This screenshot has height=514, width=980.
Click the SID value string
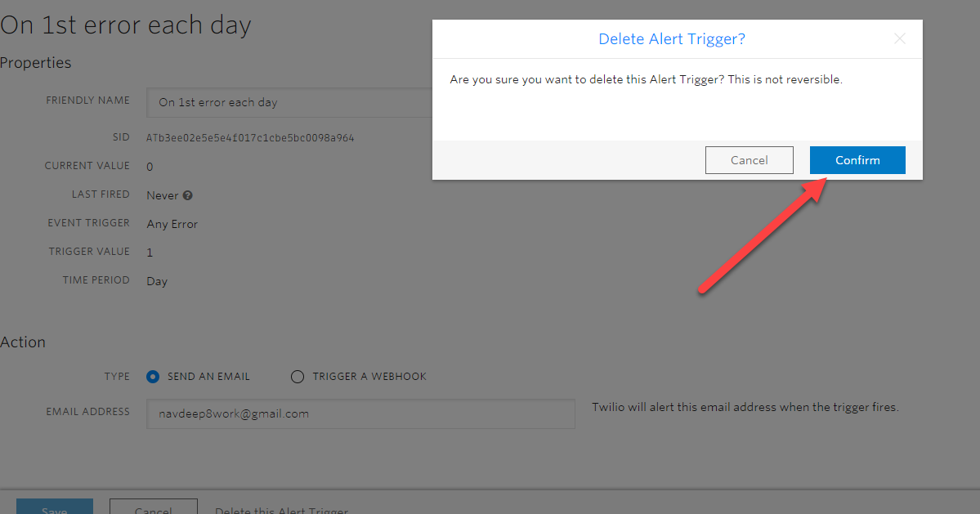[250, 138]
